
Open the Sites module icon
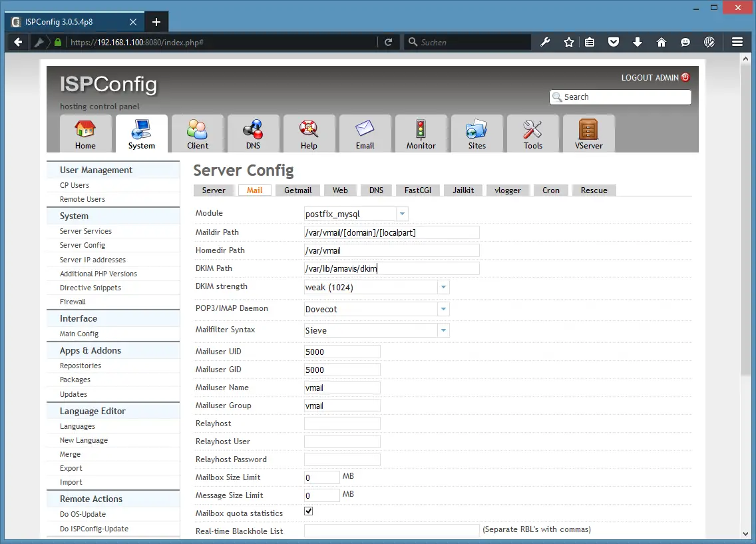[x=477, y=134]
